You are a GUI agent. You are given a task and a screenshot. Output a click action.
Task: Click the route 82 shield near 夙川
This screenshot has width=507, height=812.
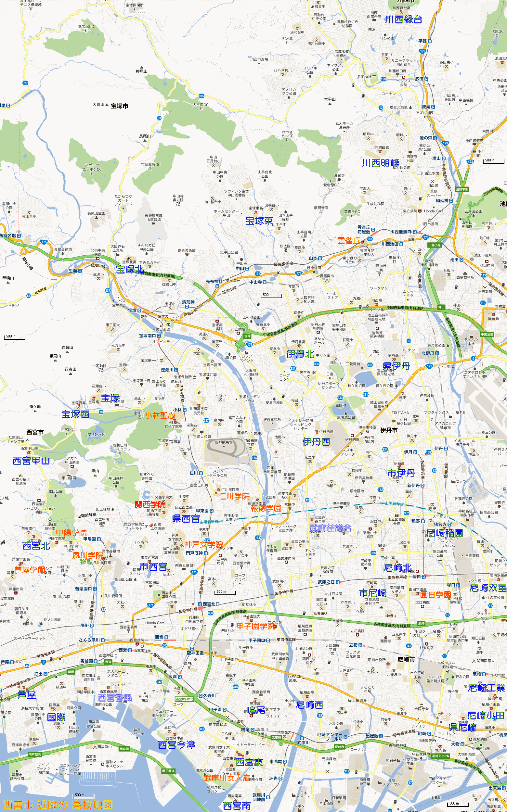coord(103,610)
